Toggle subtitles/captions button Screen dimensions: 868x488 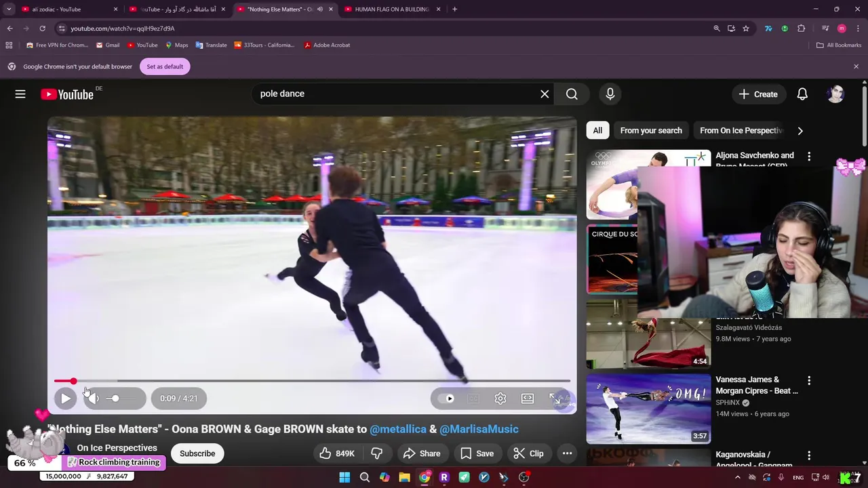click(x=473, y=399)
